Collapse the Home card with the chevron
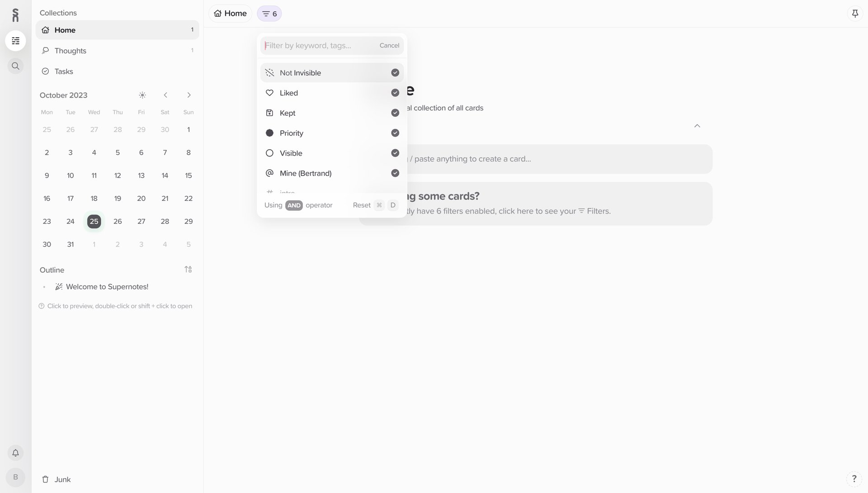868x493 pixels. pyautogui.click(x=697, y=126)
